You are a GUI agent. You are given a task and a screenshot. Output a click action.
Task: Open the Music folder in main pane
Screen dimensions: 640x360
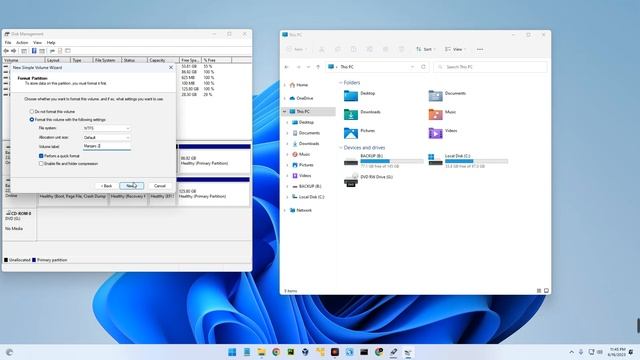[442, 114]
